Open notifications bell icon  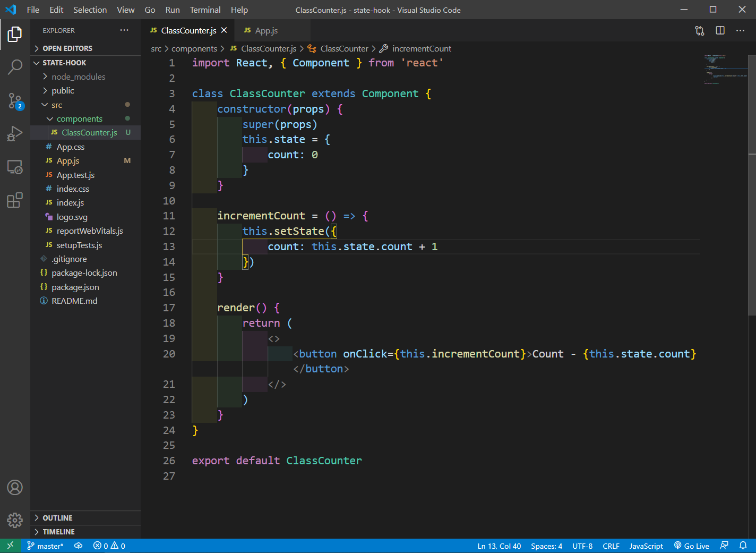tap(743, 546)
